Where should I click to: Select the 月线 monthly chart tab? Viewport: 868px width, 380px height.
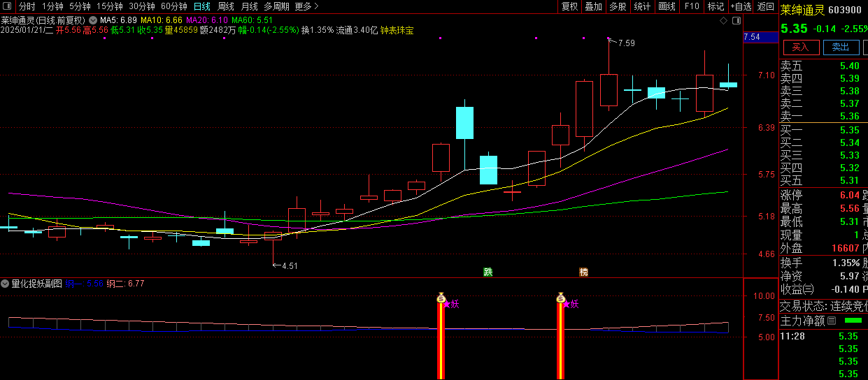coord(249,6)
